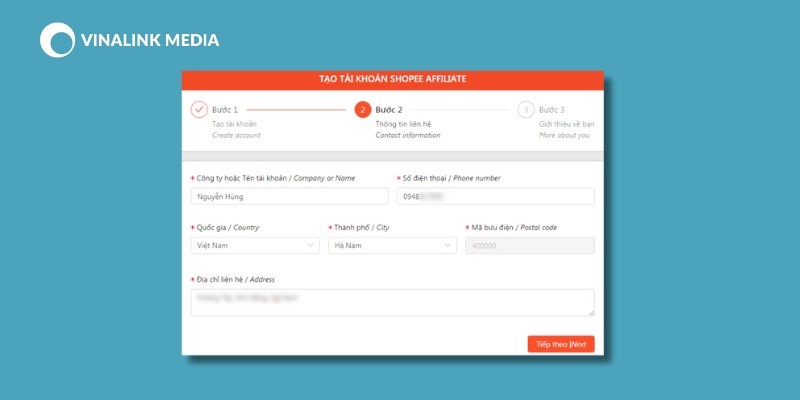The width and height of the screenshot is (800, 400).
Task: Click the Tiếp theo Next button
Action: [x=561, y=344]
